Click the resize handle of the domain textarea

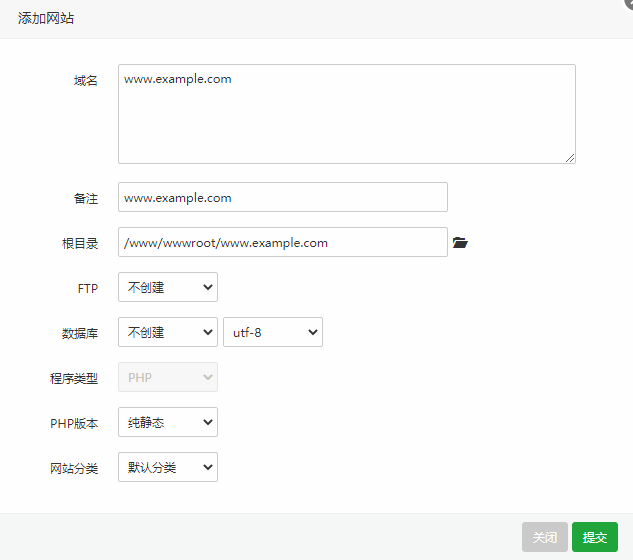tap(570, 158)
